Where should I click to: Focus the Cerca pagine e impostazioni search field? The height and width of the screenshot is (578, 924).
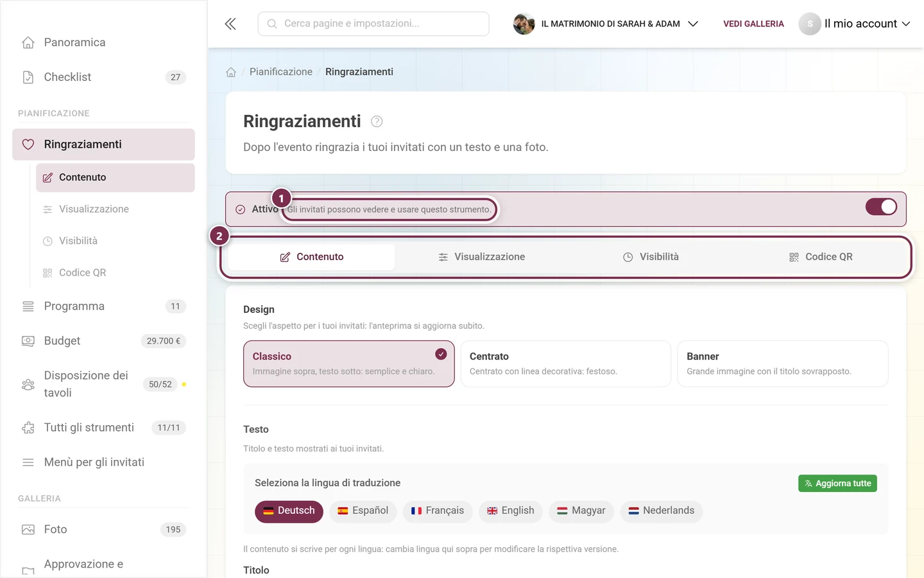373,24
